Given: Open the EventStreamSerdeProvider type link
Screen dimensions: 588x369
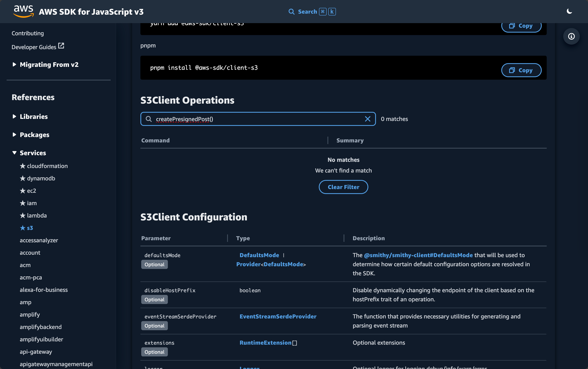Looking at the screenshot, I should click(x=278, y=316).
